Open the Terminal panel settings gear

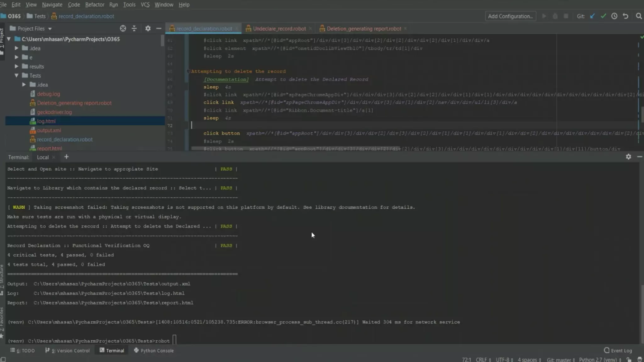628,156
